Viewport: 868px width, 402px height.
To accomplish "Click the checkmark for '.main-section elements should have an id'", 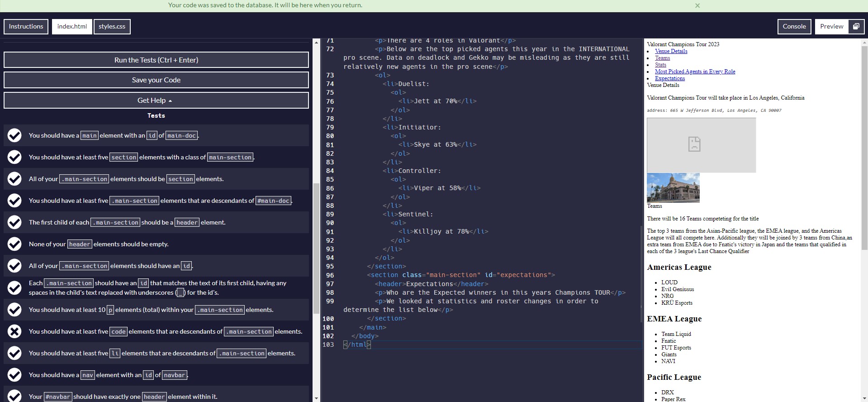I will [14, 266].
